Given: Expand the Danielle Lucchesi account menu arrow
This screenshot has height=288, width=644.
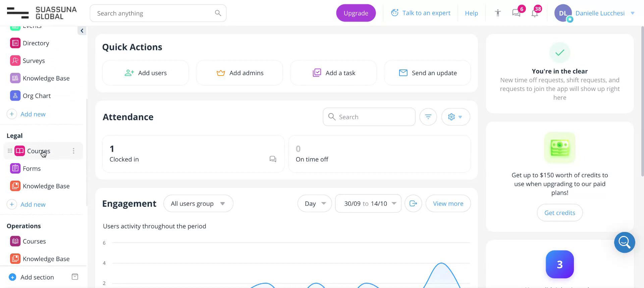Looking at the screenshot, I should tap(633, 13).
